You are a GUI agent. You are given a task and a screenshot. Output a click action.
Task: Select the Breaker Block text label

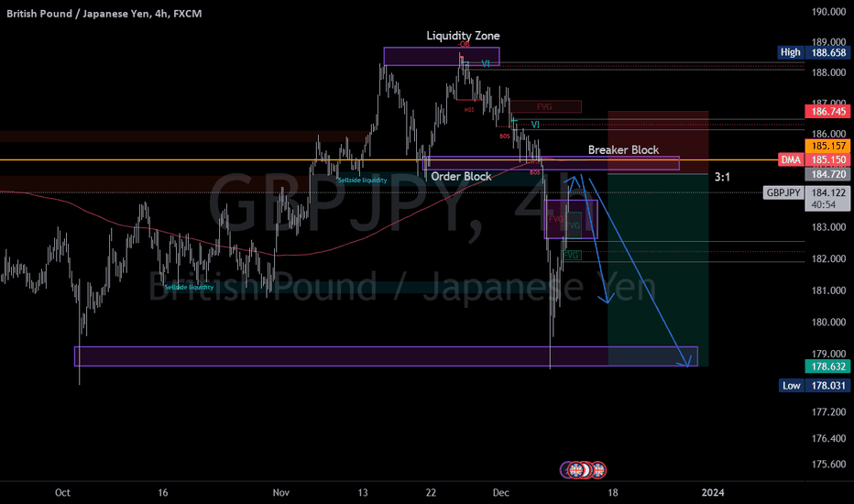pos(623,150)
